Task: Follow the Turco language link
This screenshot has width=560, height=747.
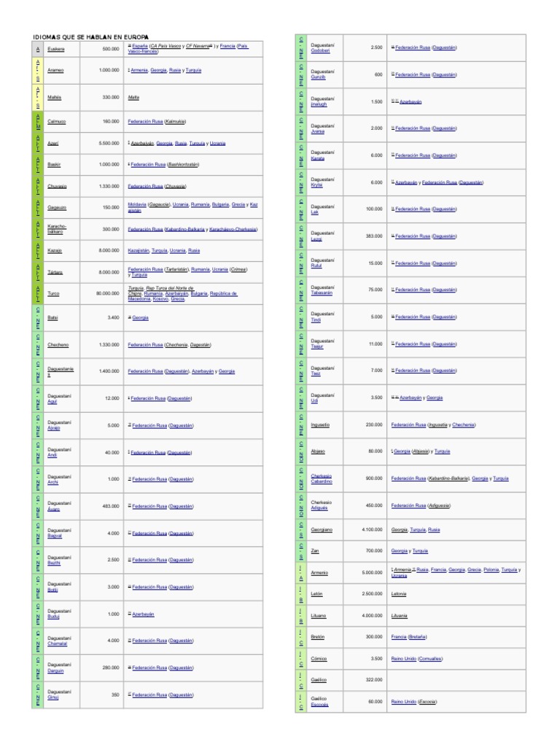Action: click(53, 294)
